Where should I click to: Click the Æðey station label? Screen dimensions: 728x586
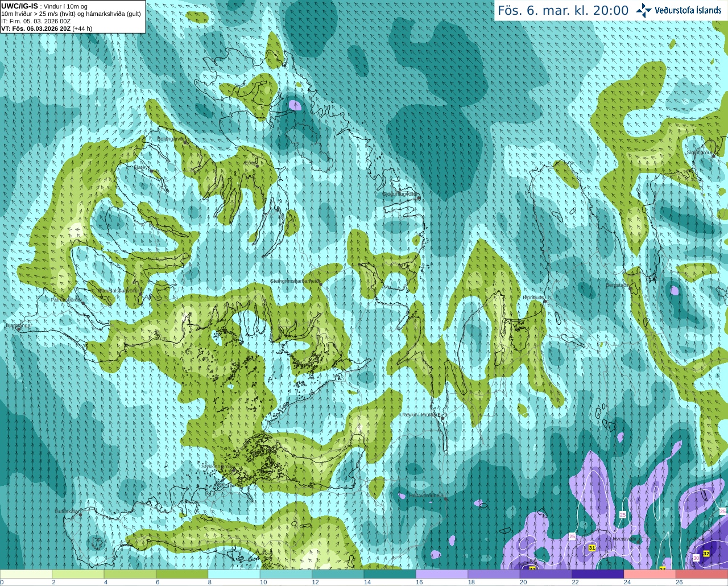pos(250,163)
